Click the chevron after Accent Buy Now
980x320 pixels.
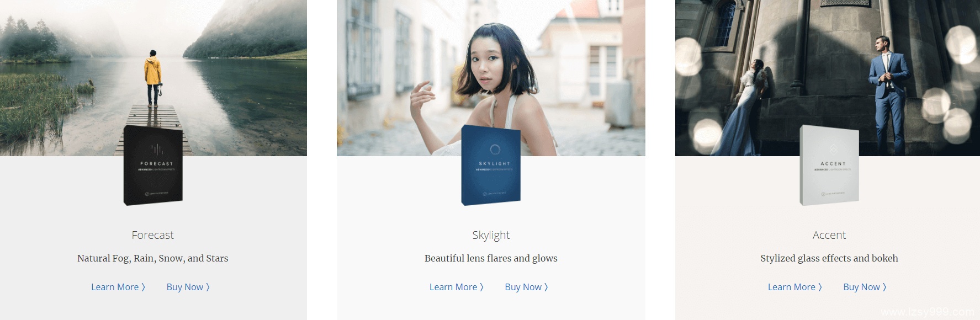(x=884, y=287)
